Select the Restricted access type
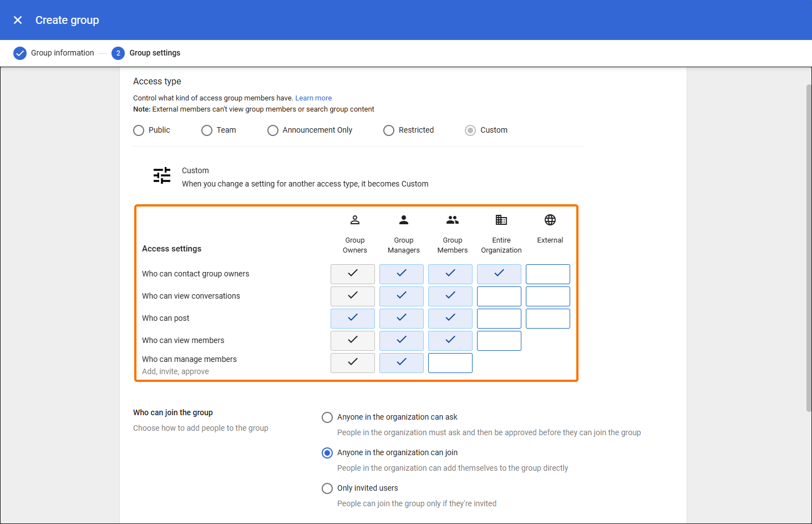Image resolution: width=812 pixels, height=524 pixels. pos(389,130)
